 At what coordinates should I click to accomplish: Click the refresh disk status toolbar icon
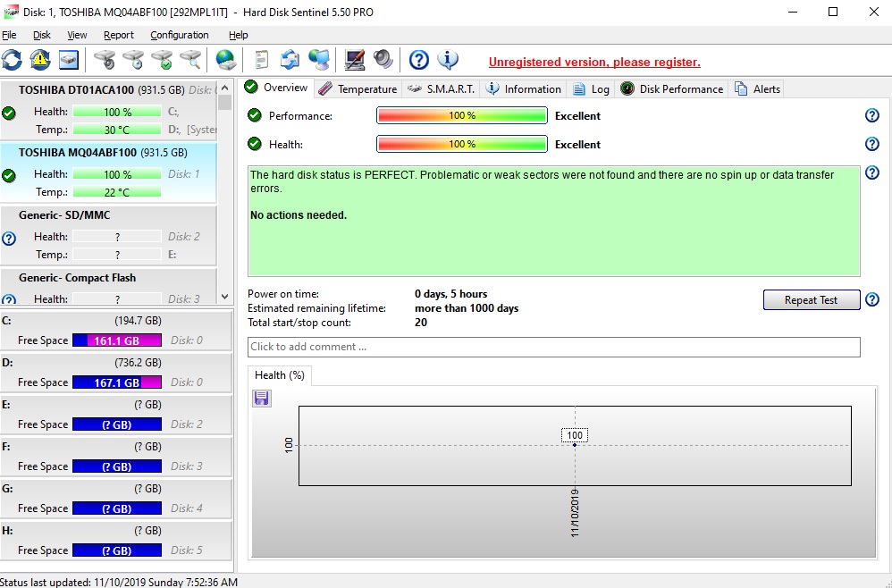[12, 60]
